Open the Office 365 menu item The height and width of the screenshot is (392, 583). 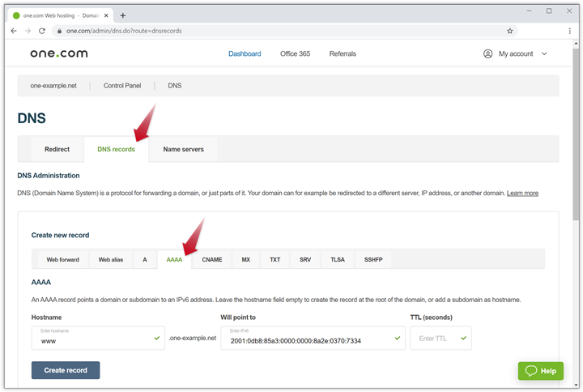pyautogui.click(x=295, y=53)
